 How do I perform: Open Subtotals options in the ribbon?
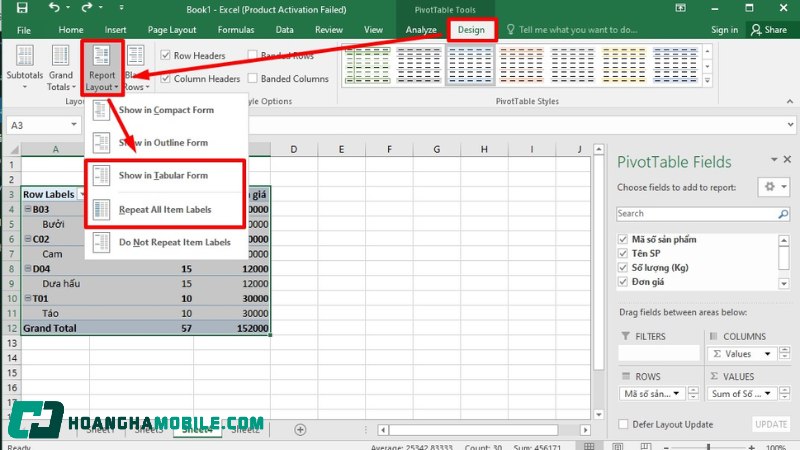click(24, 67)
